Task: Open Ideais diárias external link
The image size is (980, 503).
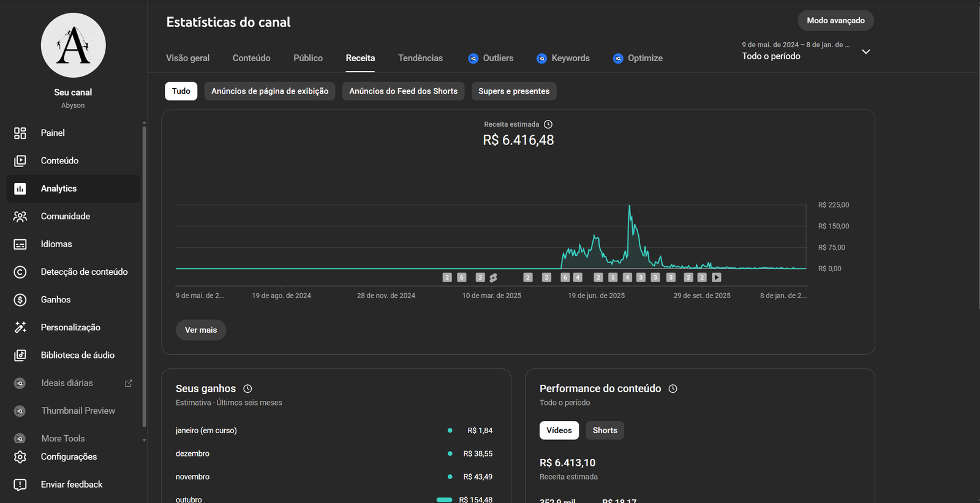Action: (x=129, y=383)
